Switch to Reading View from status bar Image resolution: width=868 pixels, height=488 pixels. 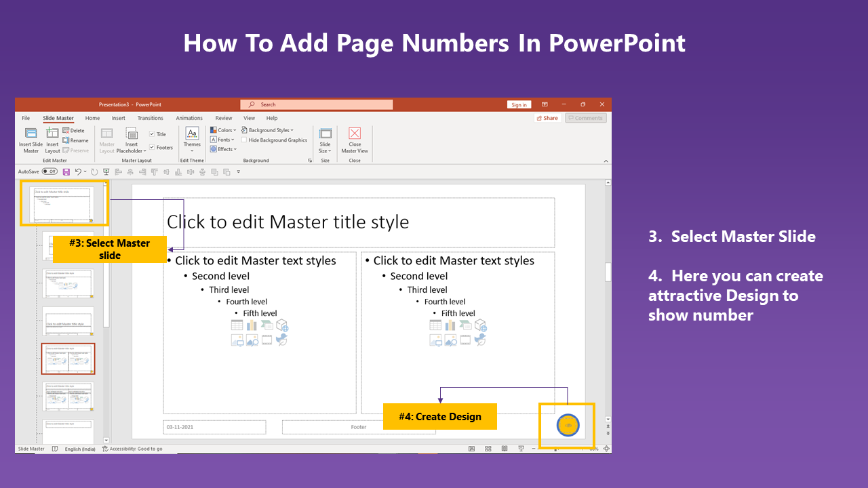504,449
